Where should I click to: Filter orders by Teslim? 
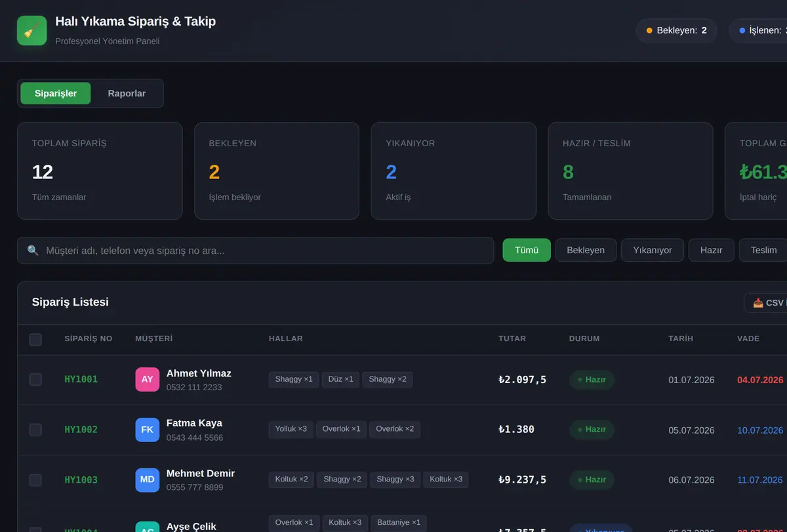763,250
